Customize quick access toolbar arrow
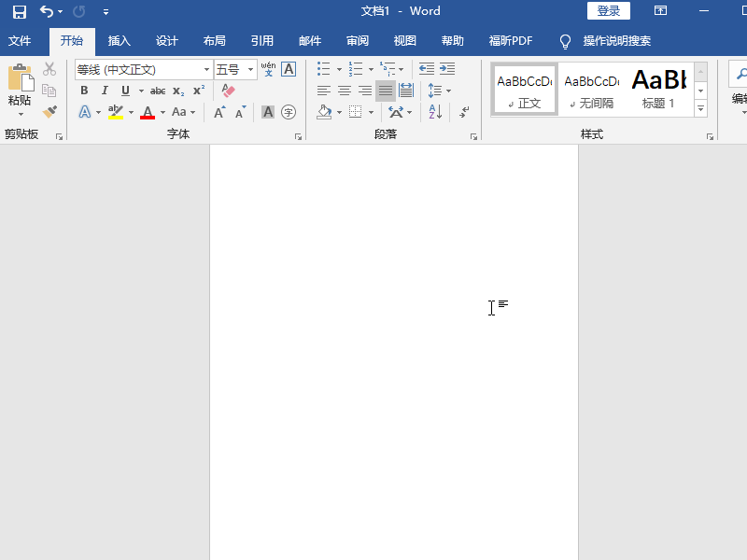Screen dimensions: 747x560 click(x=106, y=12)
